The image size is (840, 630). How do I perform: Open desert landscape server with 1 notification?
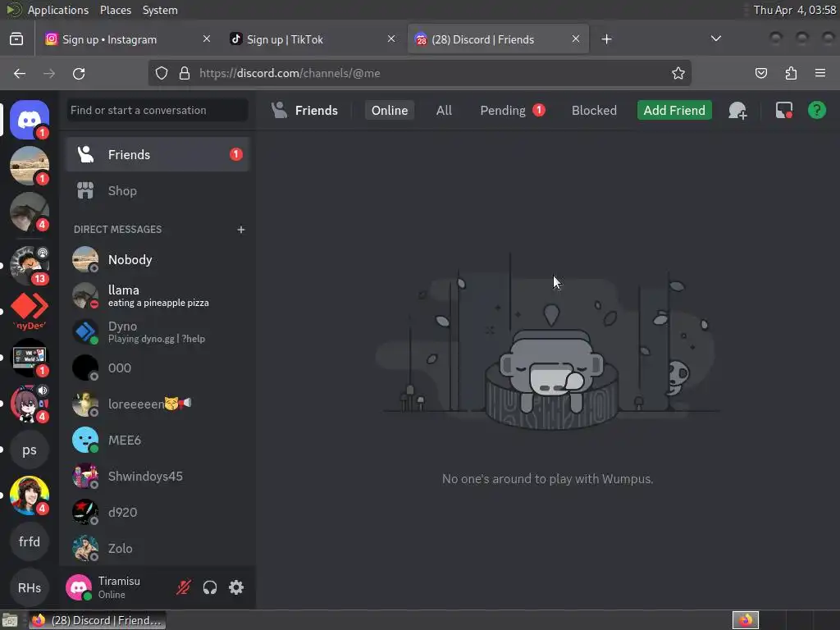coord(30,166)
